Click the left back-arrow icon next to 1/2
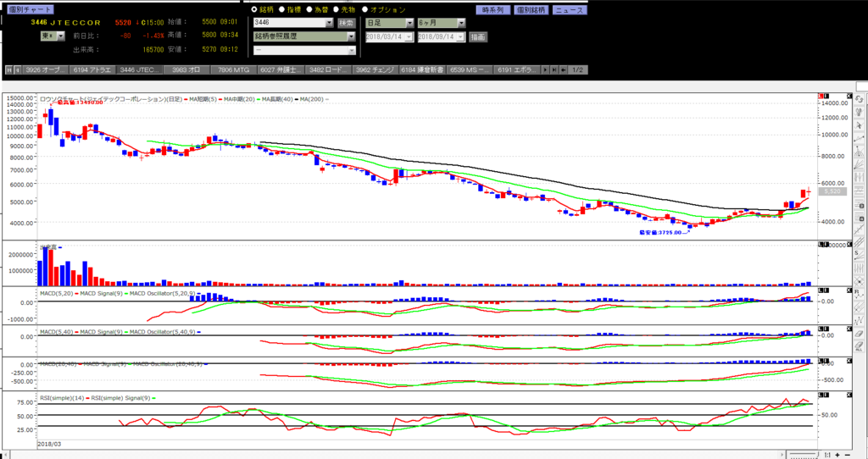 (564, 70)
